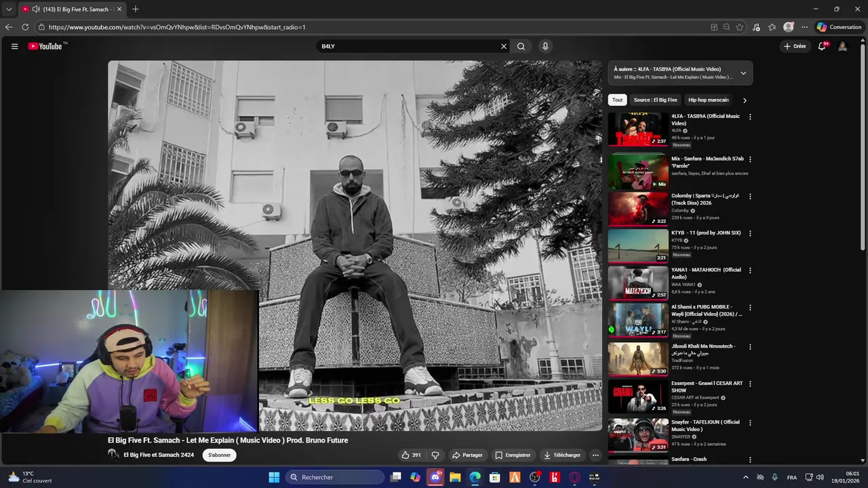Open the YouTube account avatar menu
868x488 pixels.
point(842,46)
